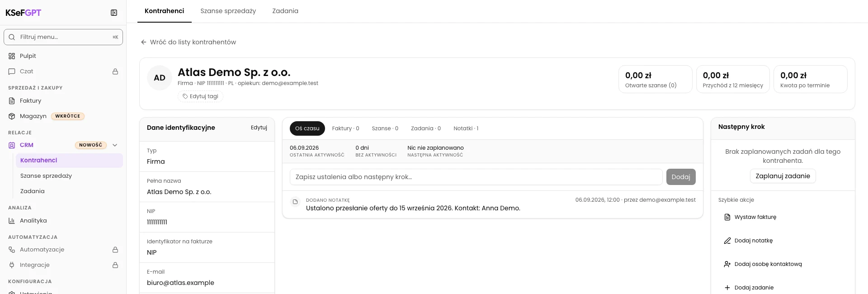Click the Automatyzacje workflow icon

click(x=12, y=250)
